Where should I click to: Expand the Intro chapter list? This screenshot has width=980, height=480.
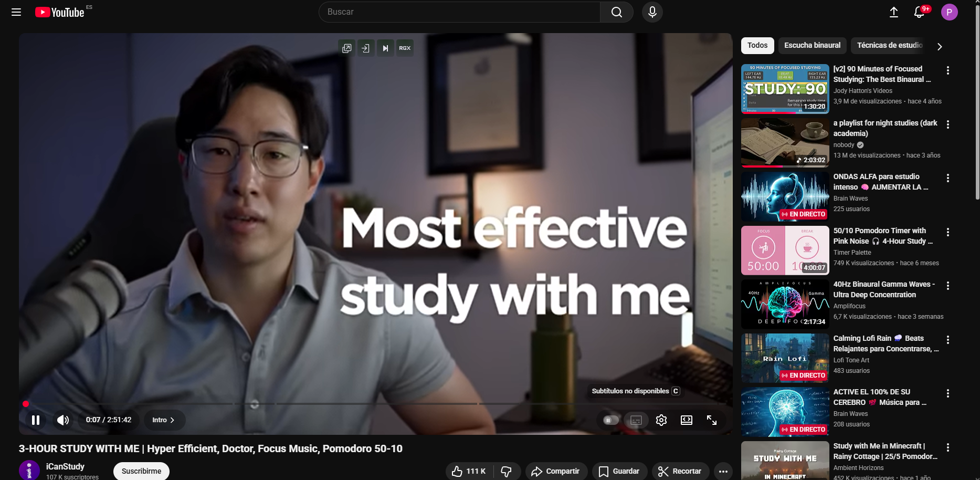click(x=163, y=420)
